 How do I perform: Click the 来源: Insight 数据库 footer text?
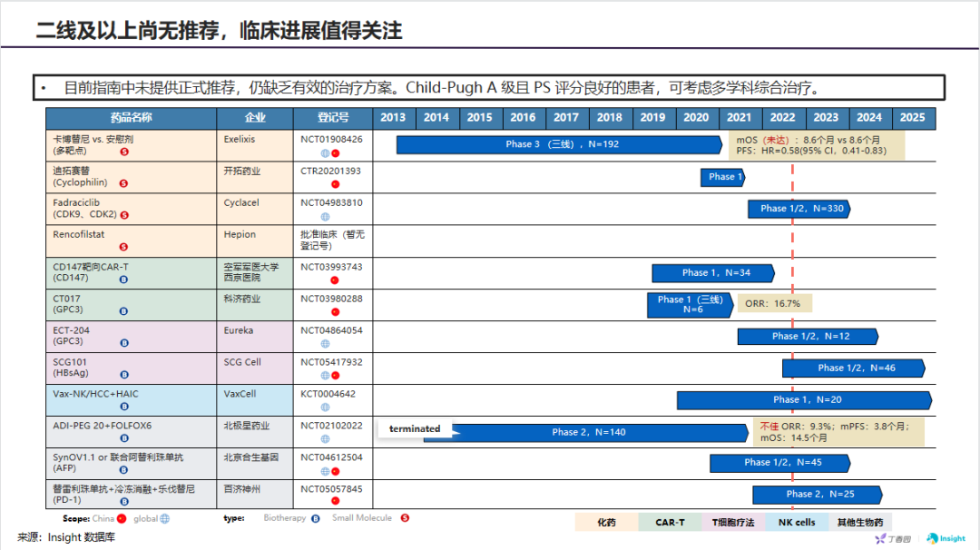tap(66, 537)
